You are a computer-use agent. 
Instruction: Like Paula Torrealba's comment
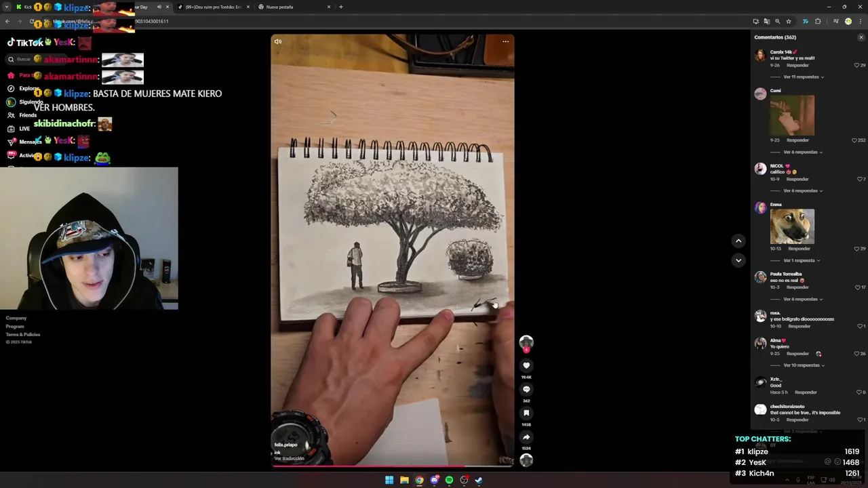point(858,287)
